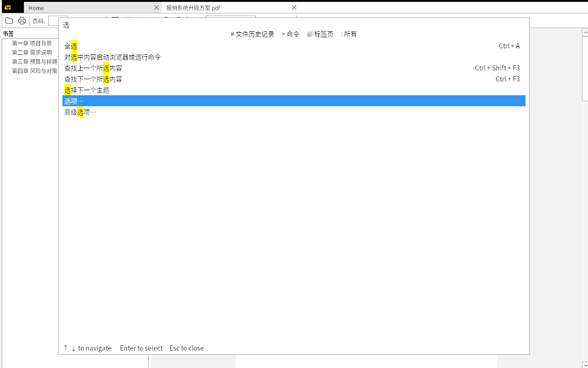Choose the 高级选项… command
588x368 pixels.
pyautogui.click(x=294, y=112)
